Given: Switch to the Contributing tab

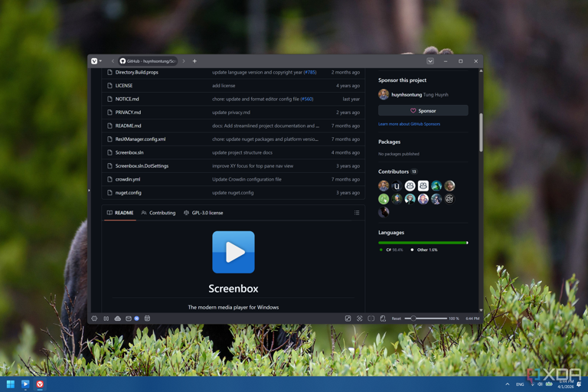Looking at the screenshot, I should (x=158, y=213).
